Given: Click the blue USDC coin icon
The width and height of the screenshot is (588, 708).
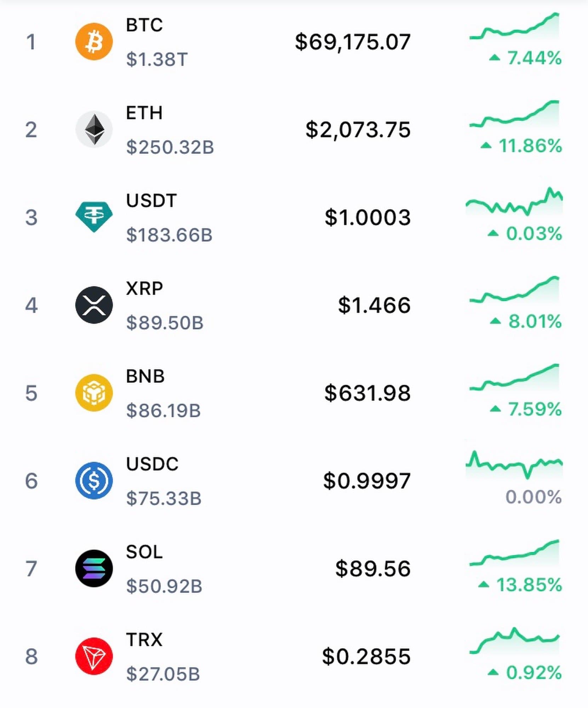Looking at the screenshot, I should point(94,480).
